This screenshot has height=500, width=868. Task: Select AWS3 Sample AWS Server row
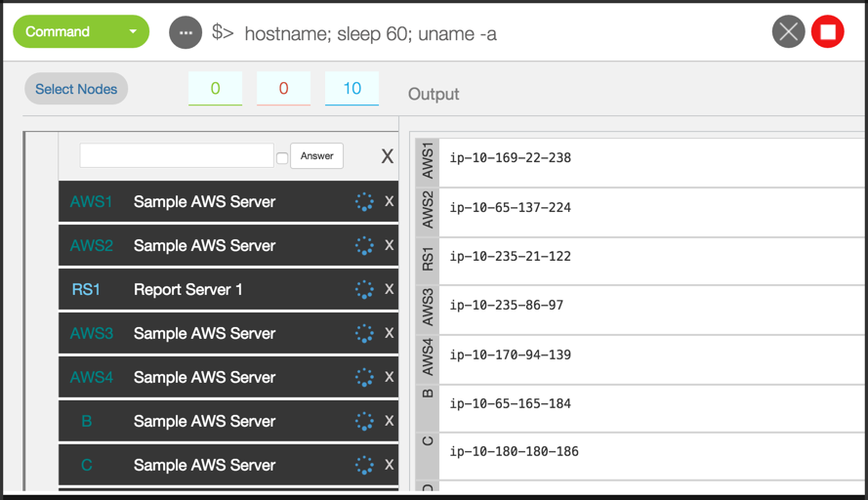tap(228, 333)
